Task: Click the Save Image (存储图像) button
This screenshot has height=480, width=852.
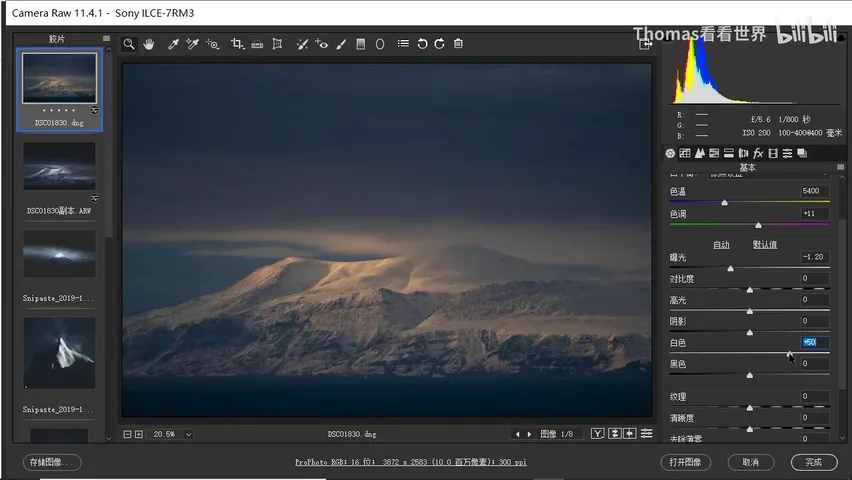Action: coord(52,462)
